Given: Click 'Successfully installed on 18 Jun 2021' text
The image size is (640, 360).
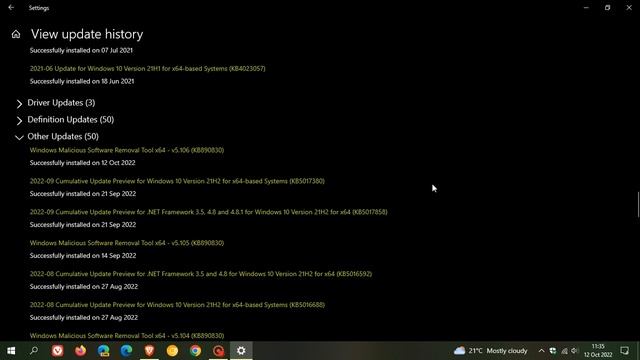Looking at the screenshot, I should pos(82,81).
